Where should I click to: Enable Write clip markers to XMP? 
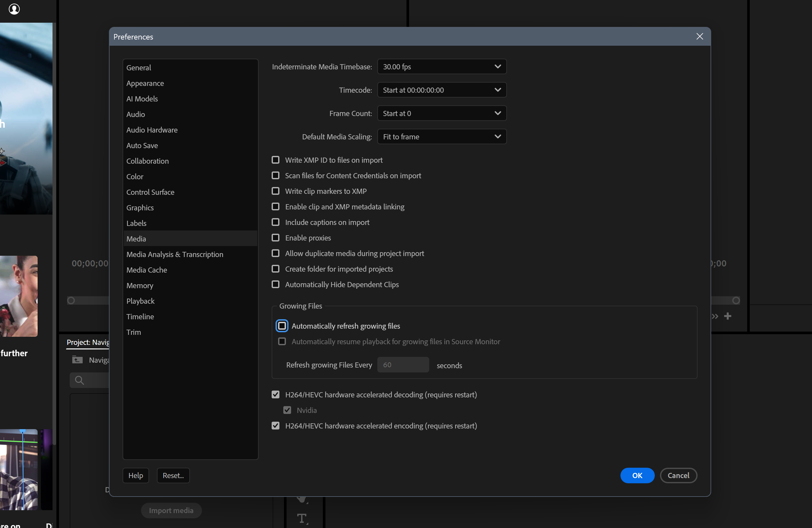pos(275,191)
